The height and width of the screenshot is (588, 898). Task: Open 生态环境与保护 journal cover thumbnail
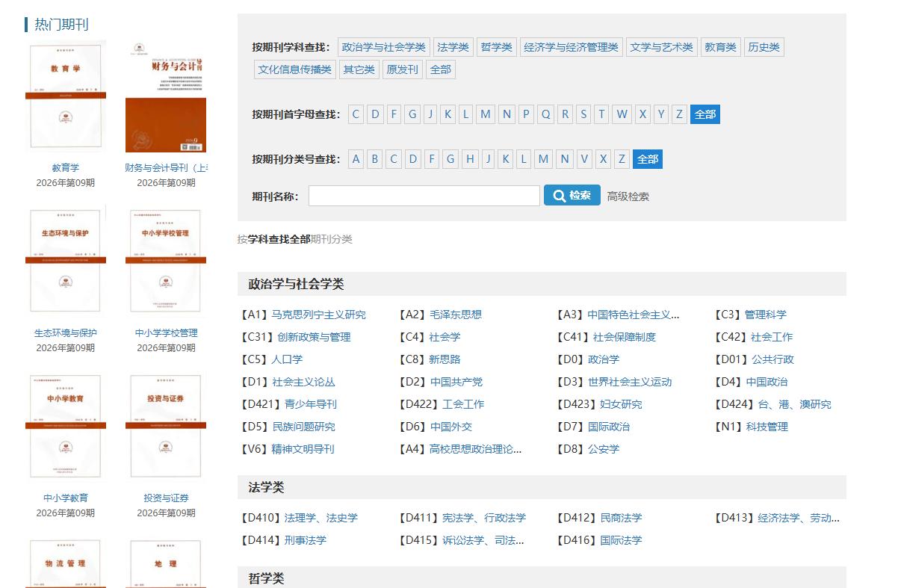[x=66, y=261]
